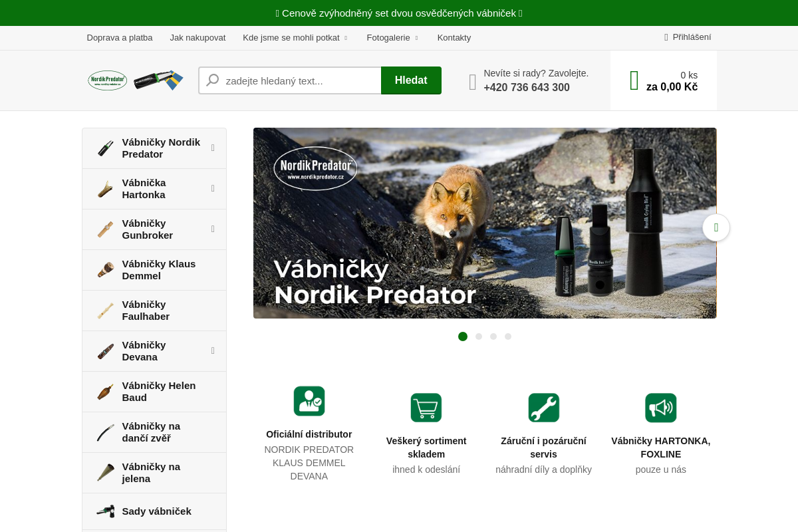Viewport: 798px width, 532px height.
Task: Click the search magnifier icon
Action: (x=213, y=80)
